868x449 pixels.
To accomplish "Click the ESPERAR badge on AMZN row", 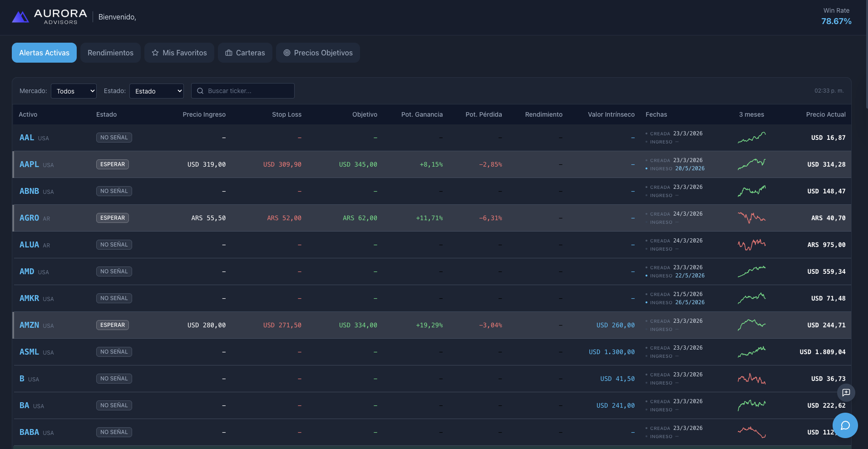I will (x=113, y=325).
